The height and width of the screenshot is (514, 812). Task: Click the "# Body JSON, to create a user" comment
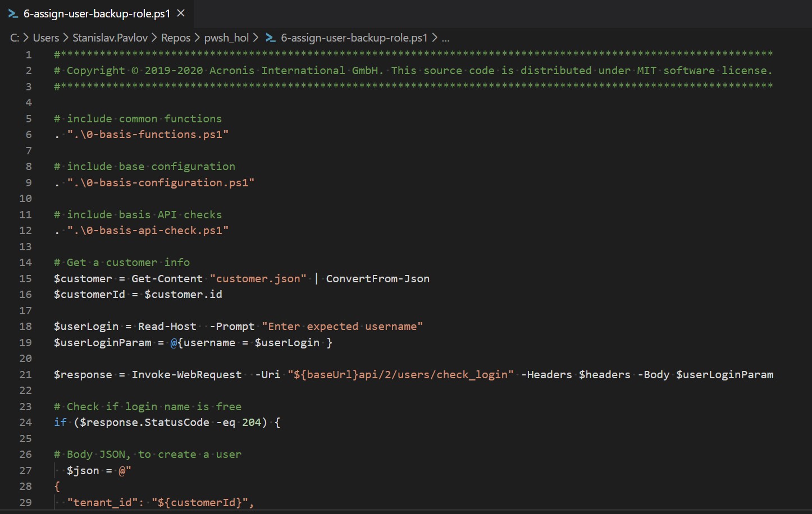point(148,454)
